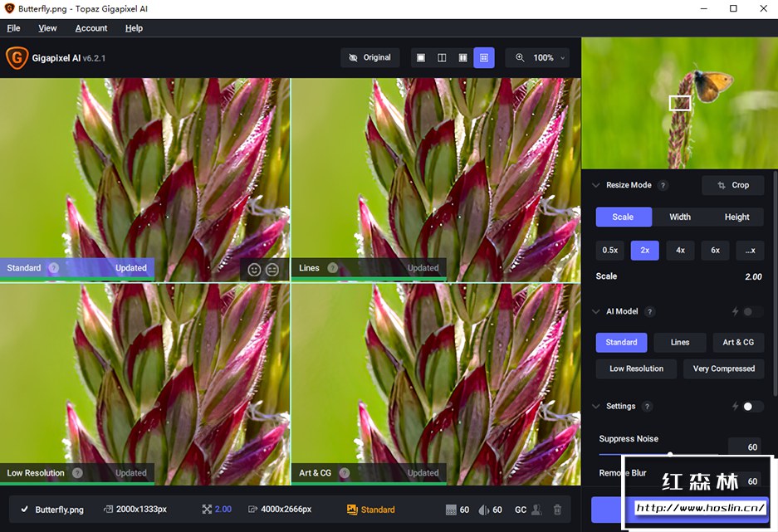The width and height of the screenshot is (778, 532).
Task: Open the Account menu
Action: point(91,28)
